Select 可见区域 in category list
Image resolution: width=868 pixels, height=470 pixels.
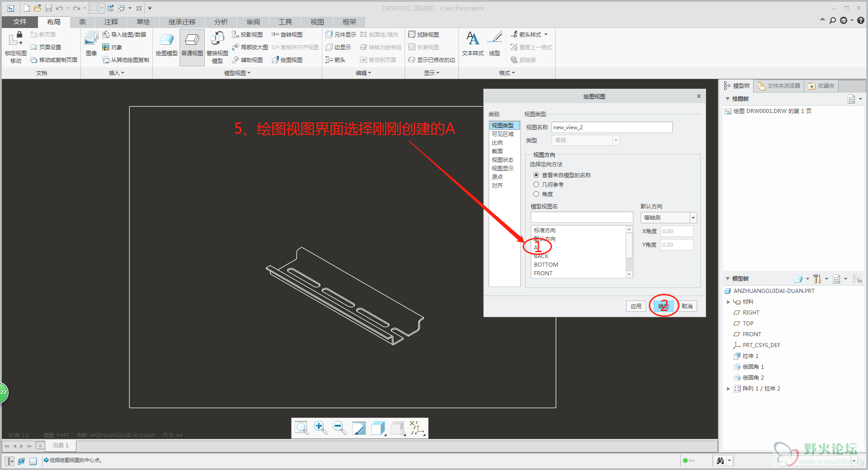502,134
